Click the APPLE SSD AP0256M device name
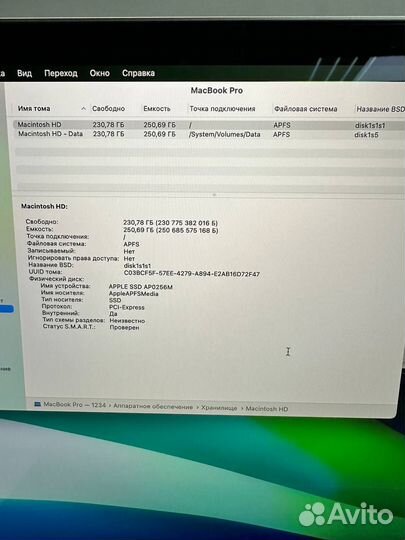Image resolution: width=405 pixels, height=540 pixels. (141, 287)
